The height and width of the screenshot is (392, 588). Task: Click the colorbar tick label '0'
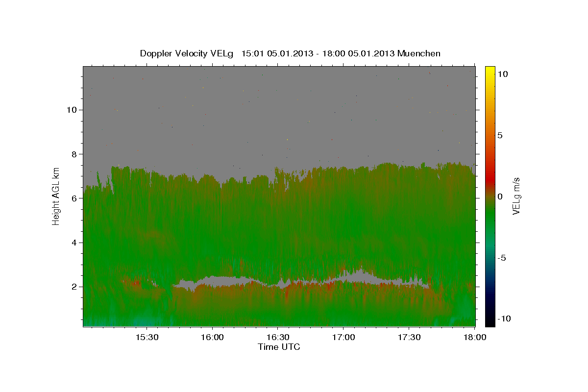[x=500, y=196]
